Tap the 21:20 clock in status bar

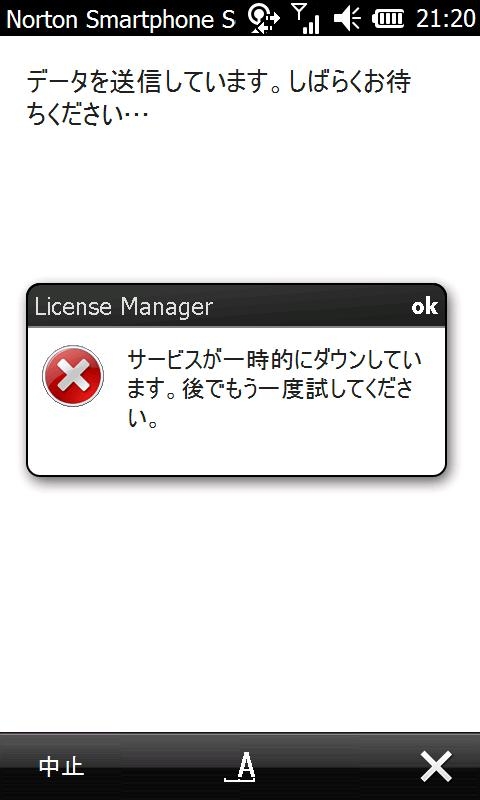(446, 19)
